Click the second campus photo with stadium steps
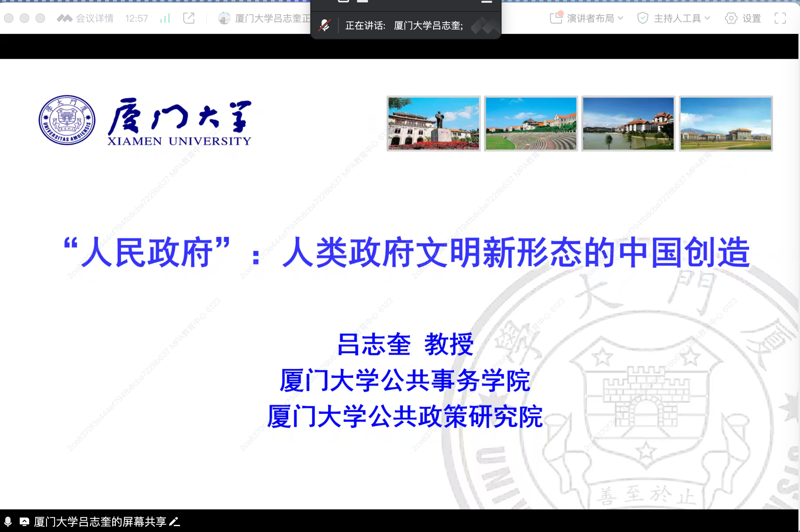800x532 pixels. 531,124
